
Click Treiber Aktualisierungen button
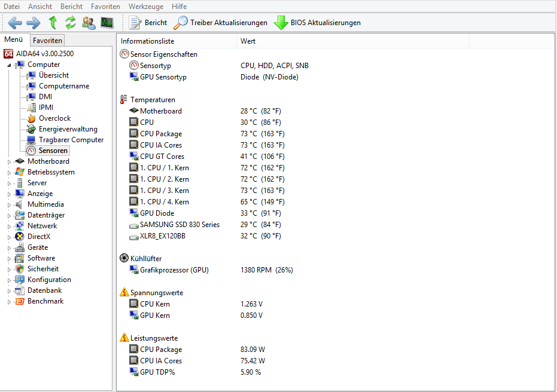click(221, 23)
